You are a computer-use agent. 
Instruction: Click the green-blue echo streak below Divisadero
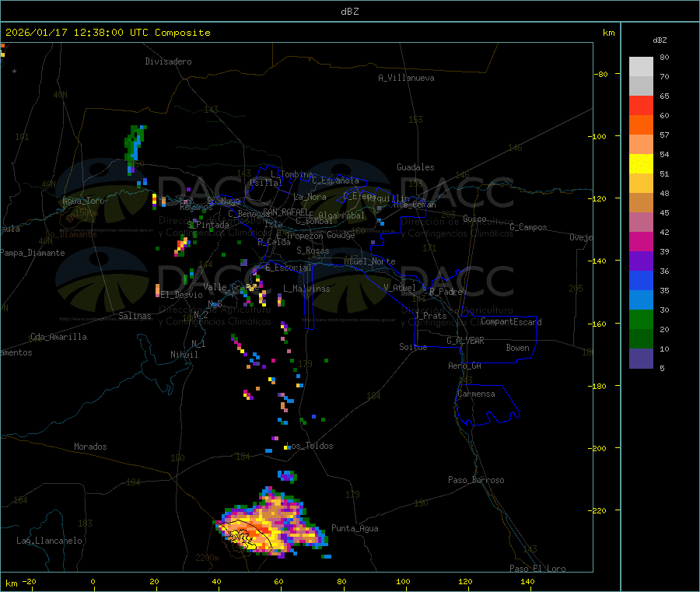point(135,149)
